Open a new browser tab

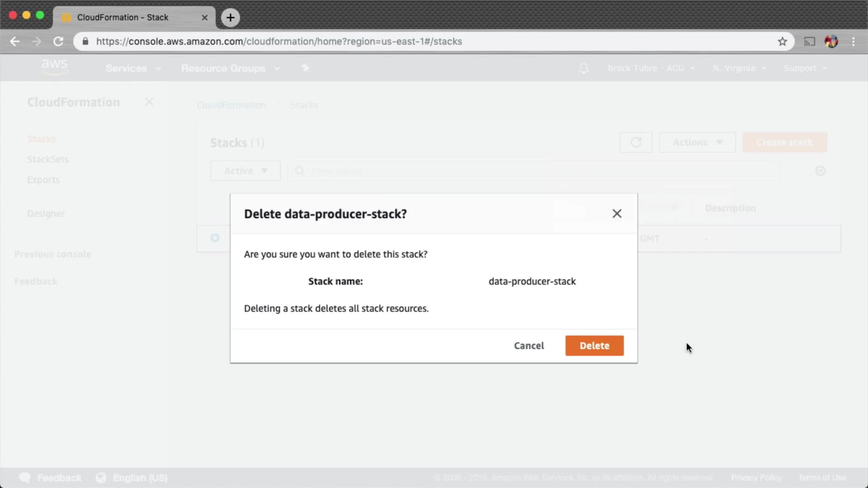tap(230, 18)
